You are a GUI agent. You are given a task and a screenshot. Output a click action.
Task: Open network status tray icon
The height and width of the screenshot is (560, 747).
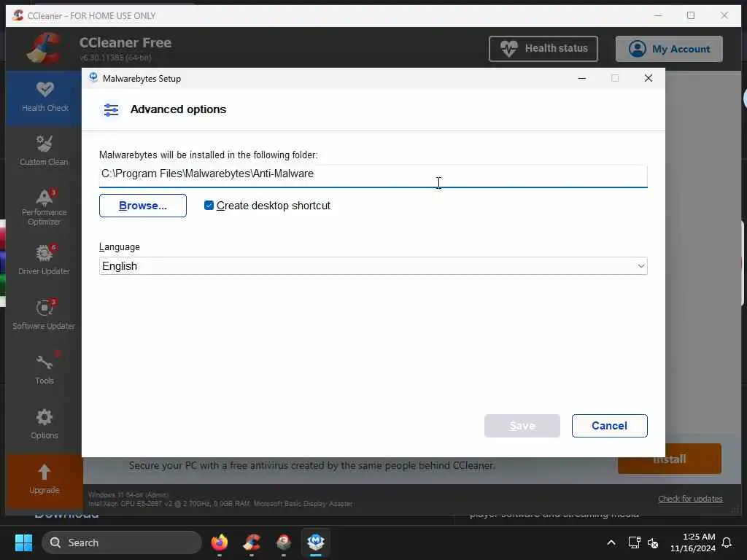(634, 542)
